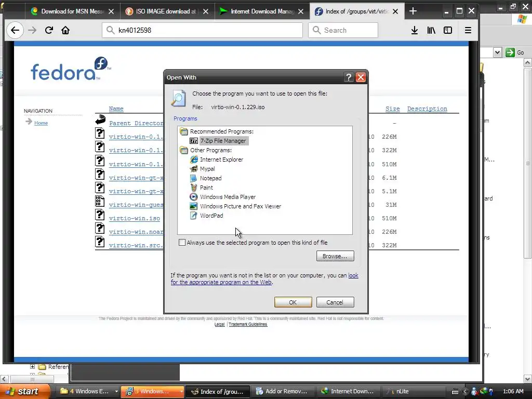The image size is (532, 399).
Task: Sort listing by Name column
Action: tap(116, 109)
